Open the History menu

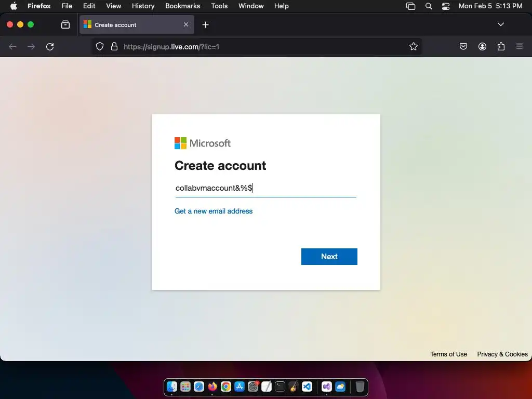[143, 6]
